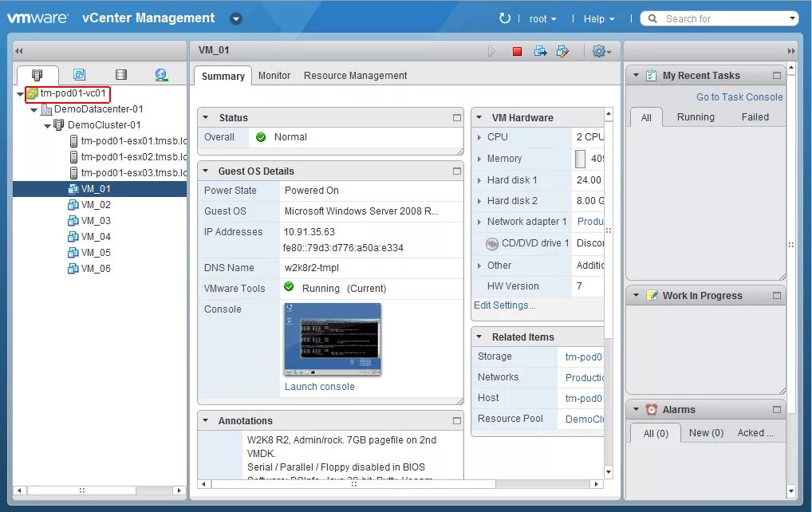812x512 pixels.
Task: Expand the Network adapter 1 row
Action: pos(479,222)
